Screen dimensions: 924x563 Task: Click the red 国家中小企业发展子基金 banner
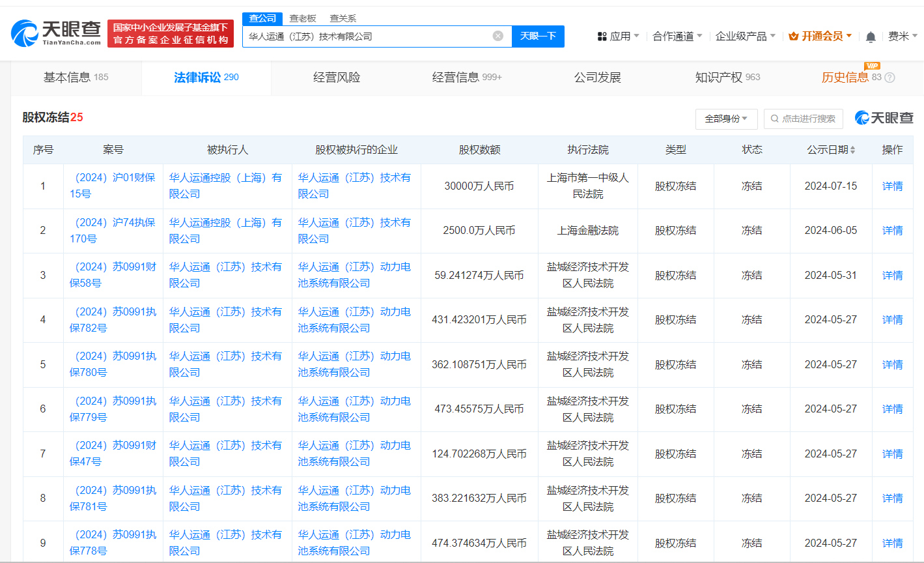(171, 33)
